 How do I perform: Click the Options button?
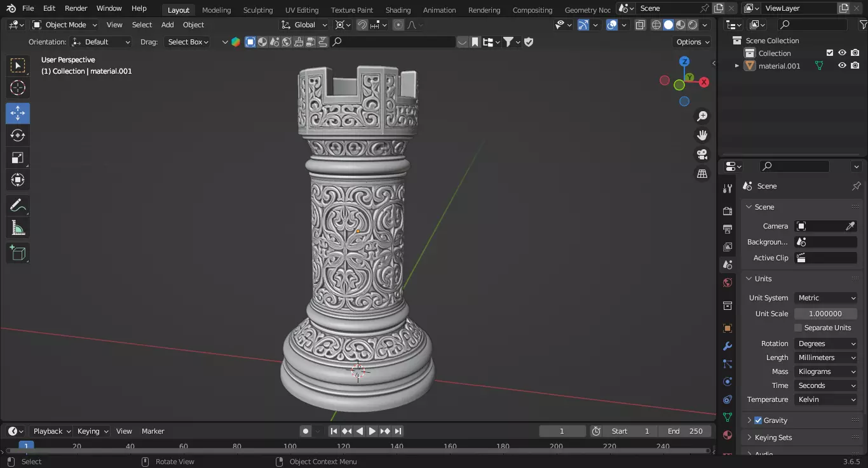click(692, 42)
